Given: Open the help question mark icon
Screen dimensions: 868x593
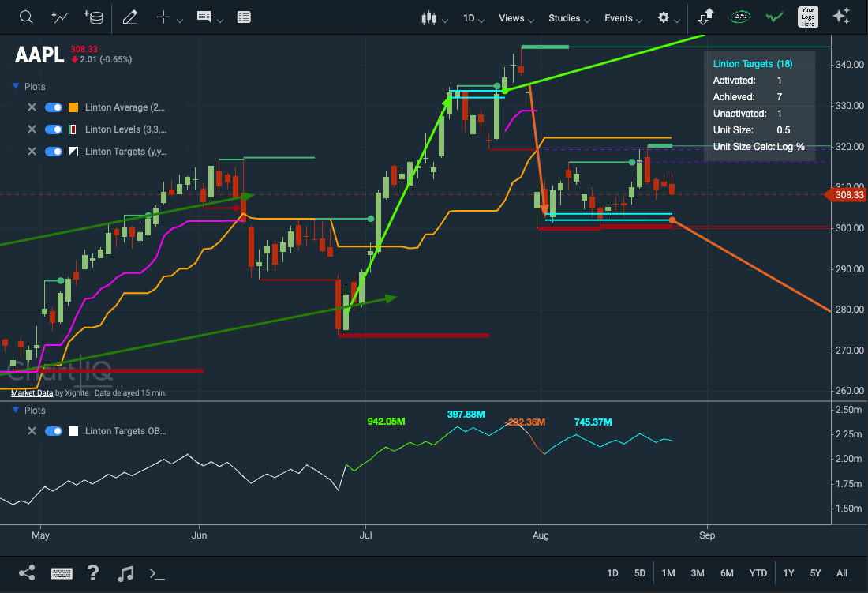Looking at the screenshot, I should pyautogui.click(x=93, y=572).
